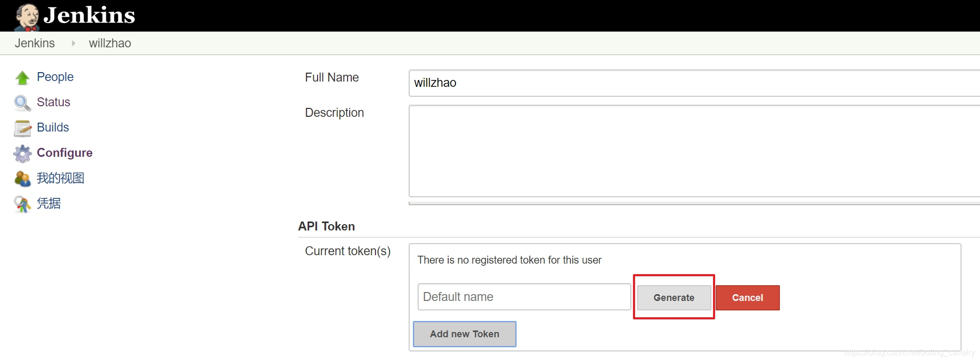Generate the API token
Viewport: 980px width, 362px height.
click(x=674, y=298)
